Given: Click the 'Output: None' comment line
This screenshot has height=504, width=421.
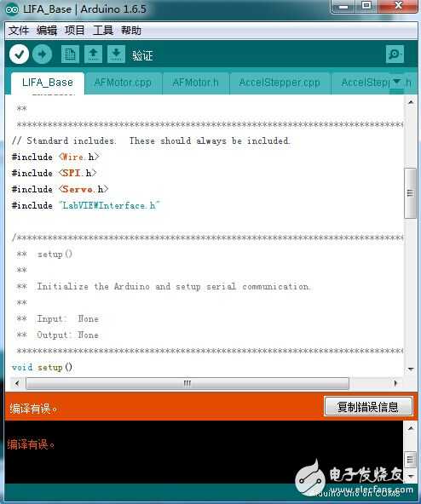Looking at the screenshot, I should coord(58,335).
